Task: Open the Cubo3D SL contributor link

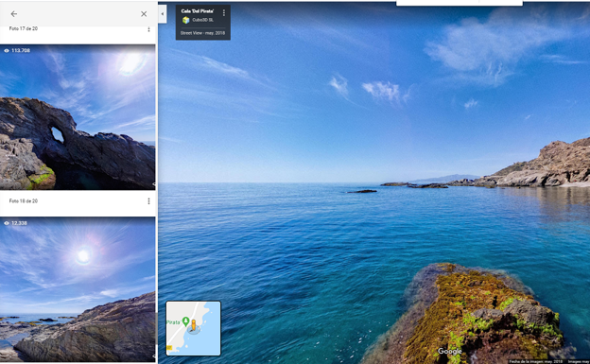Action: [202, 20]
